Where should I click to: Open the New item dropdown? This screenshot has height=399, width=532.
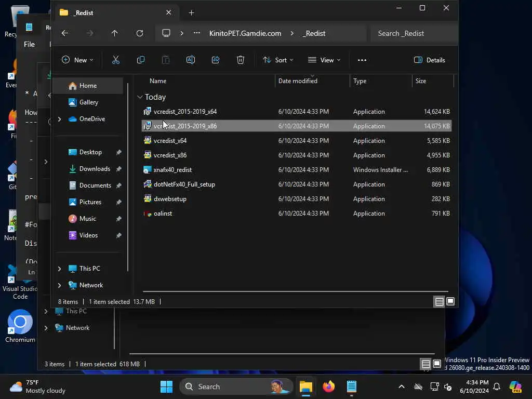[78, 60]
